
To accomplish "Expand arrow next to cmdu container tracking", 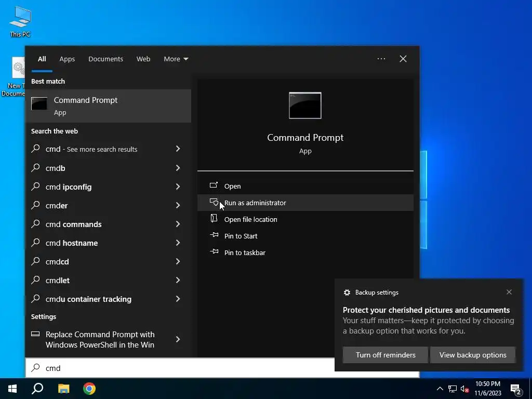I will 178,299.
